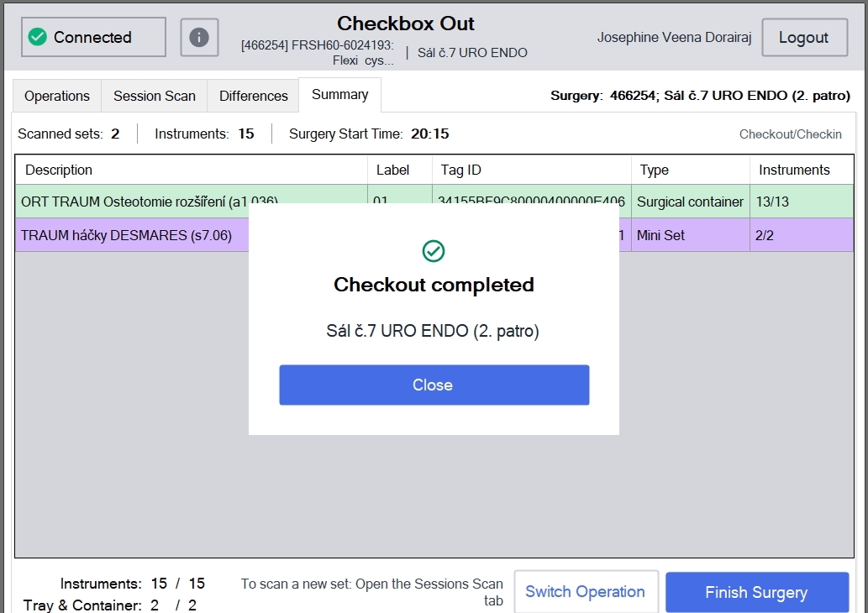Click the info icon button

[x=199, y=37]
